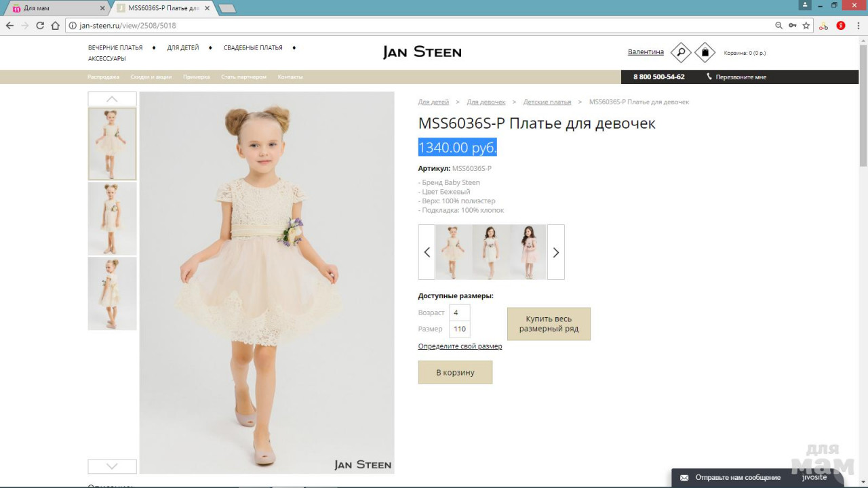Click the search magnifier diamond icon
The width and height of the screenshot is (868, 488).
(x=680, y=52)
